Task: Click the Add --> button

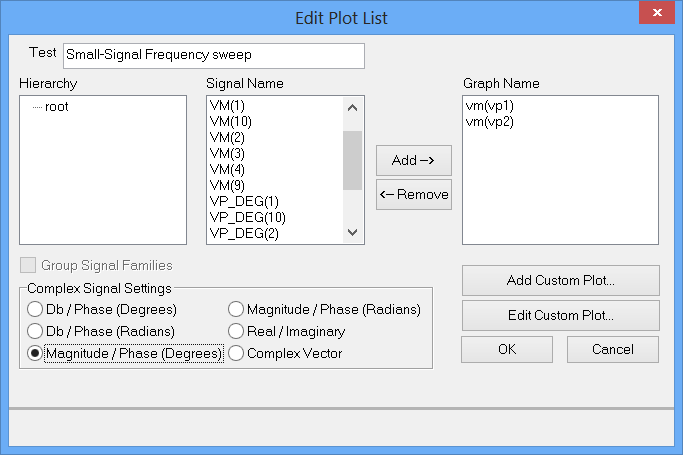Action: (413, 160)
